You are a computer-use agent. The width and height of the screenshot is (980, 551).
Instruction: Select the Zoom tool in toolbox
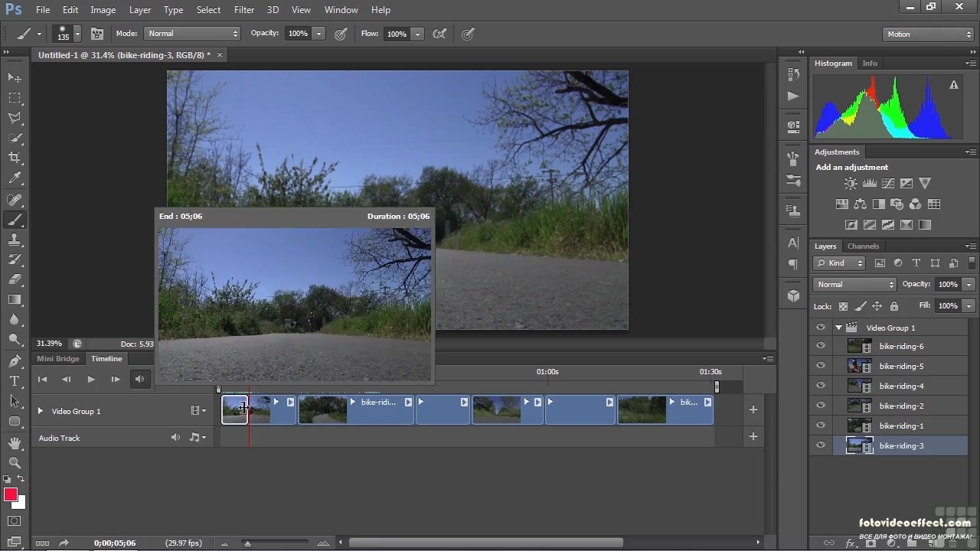point(15,462)
